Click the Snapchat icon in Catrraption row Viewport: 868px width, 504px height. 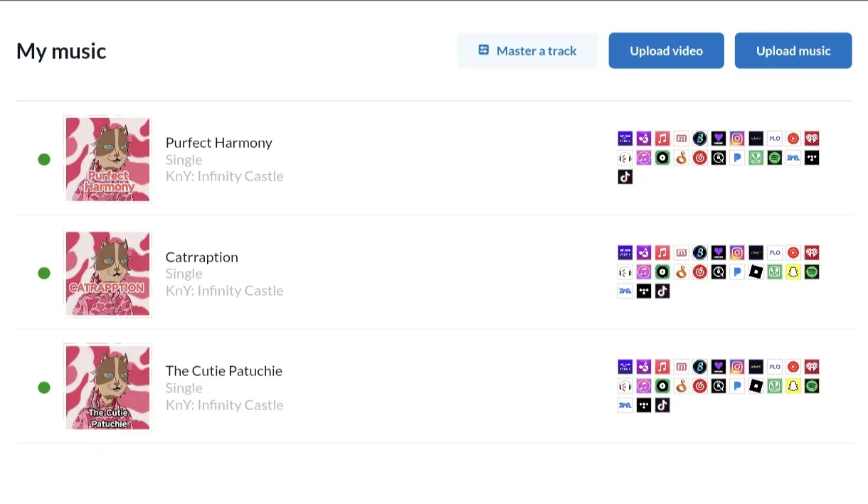pyautogui.click(x=793, y=272)
